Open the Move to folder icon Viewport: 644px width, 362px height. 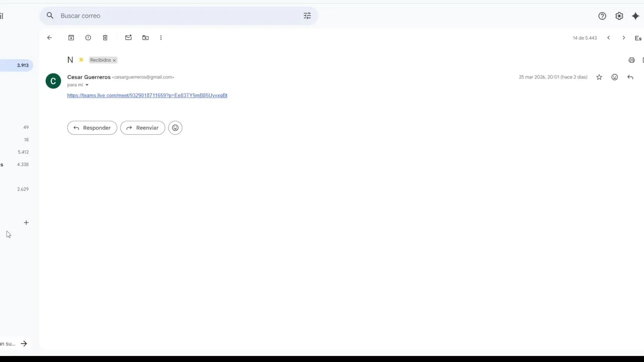click(145, 38)
